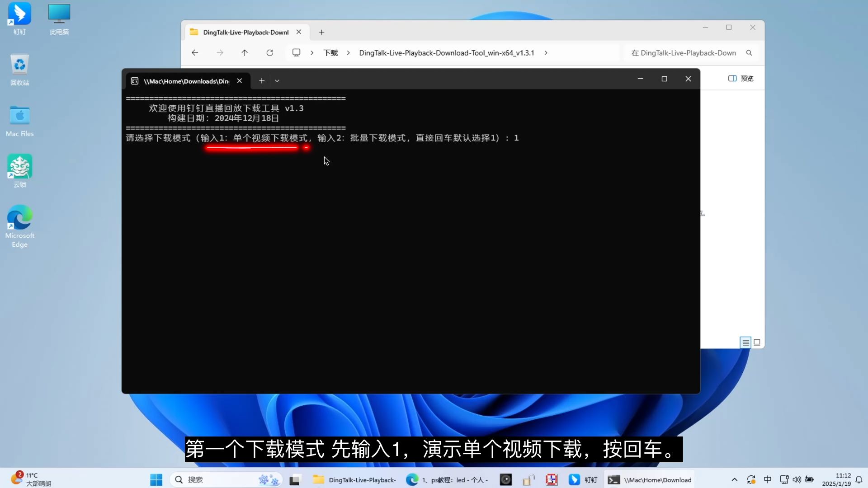This screenshot has height=488, width=868.
Task: Click the 构建日期 line in terminal
Action: [x=223, y=118]
